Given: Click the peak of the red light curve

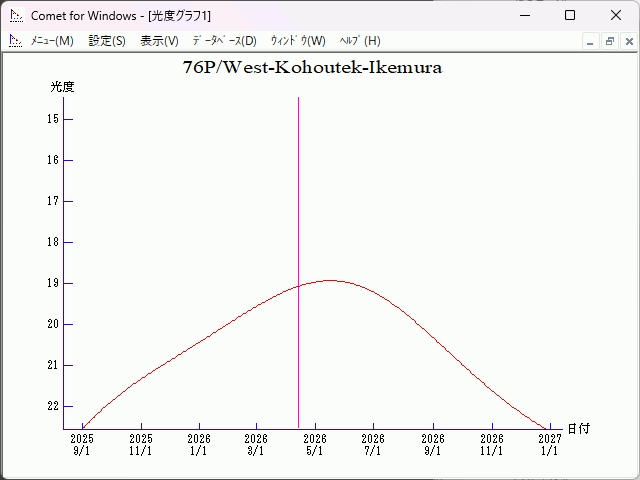Looking at the screenshot, I should pos(329,281).
